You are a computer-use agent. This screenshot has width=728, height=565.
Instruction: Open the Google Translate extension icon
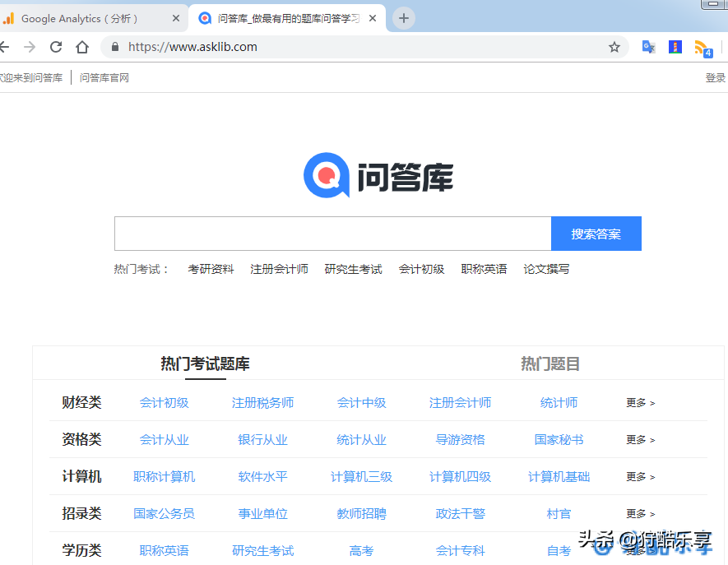(x=648, y=47)
